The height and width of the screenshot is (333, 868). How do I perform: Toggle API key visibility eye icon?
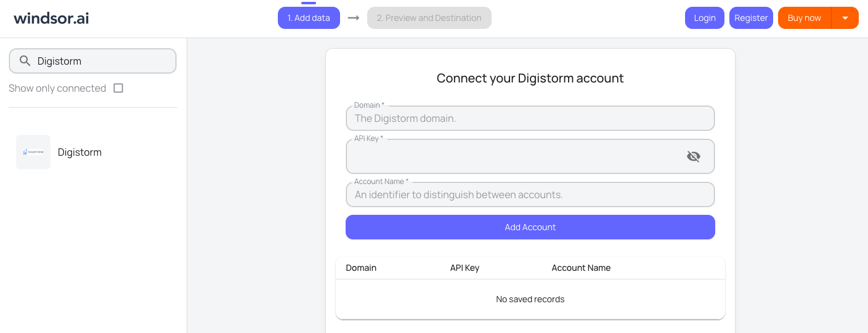[693, 156]
